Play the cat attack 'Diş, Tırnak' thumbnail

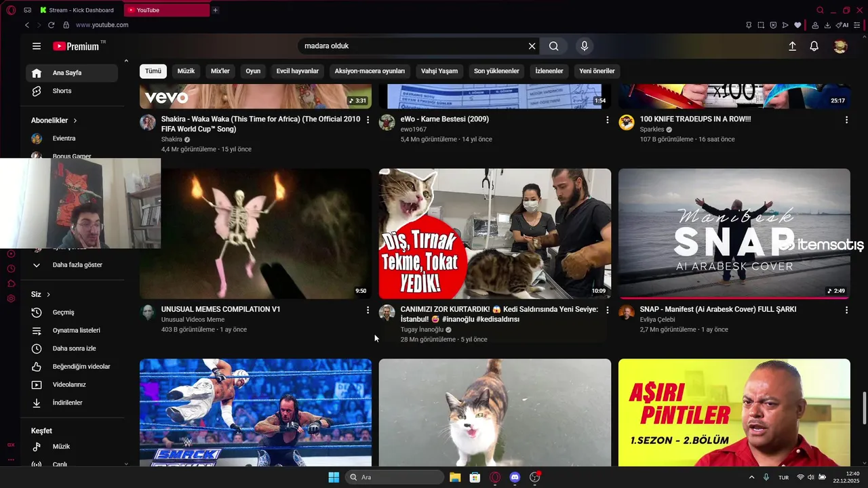click(x=495, y=234)
